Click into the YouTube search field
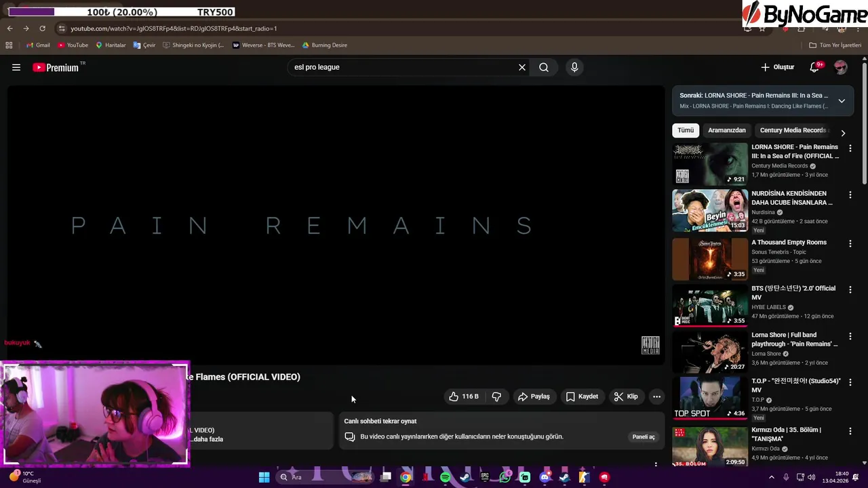 403,67
